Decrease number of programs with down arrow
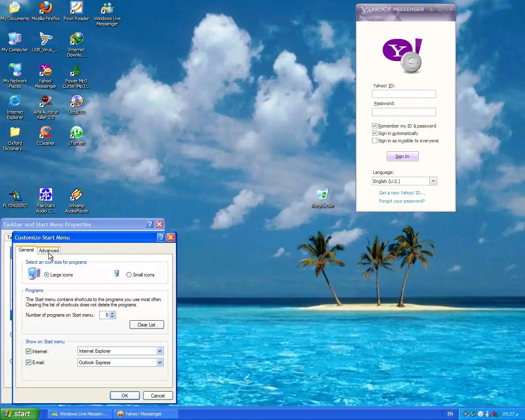Image resolution: width=525 pixels, height=420 pixels. [x=113, y=317]
